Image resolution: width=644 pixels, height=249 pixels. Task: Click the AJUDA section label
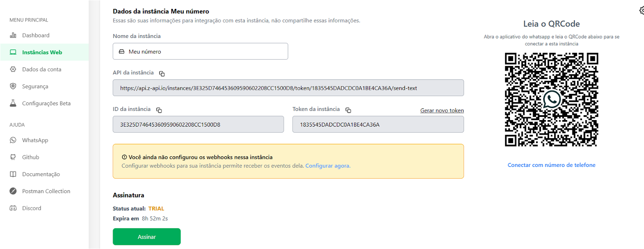(x=17, y=125)
